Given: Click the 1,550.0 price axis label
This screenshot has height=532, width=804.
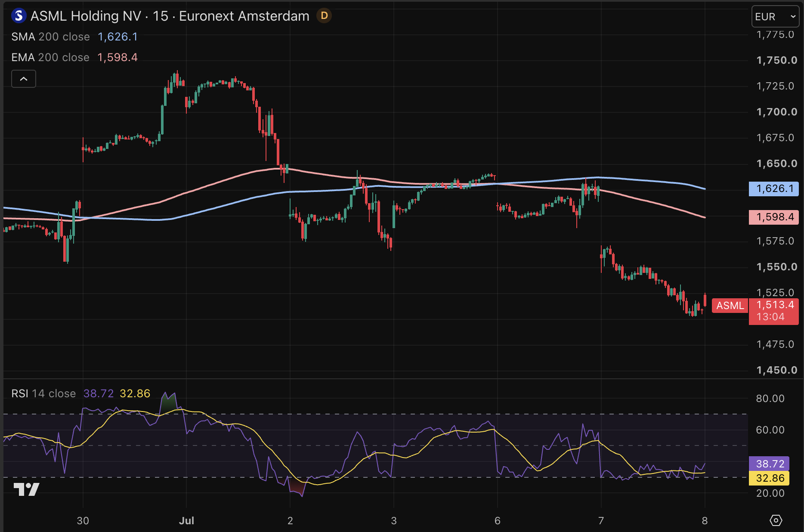Looking at the screenshot, I should coord(777,267).
